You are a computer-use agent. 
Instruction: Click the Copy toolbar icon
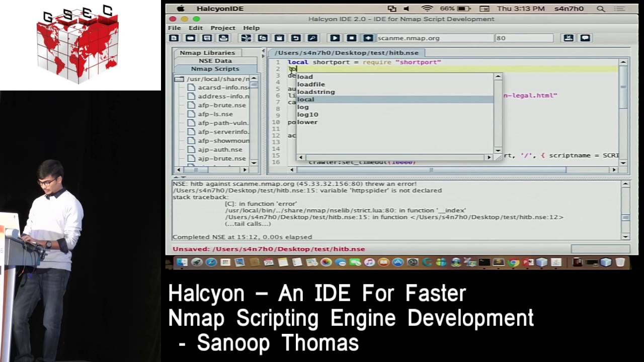[263, 38]
